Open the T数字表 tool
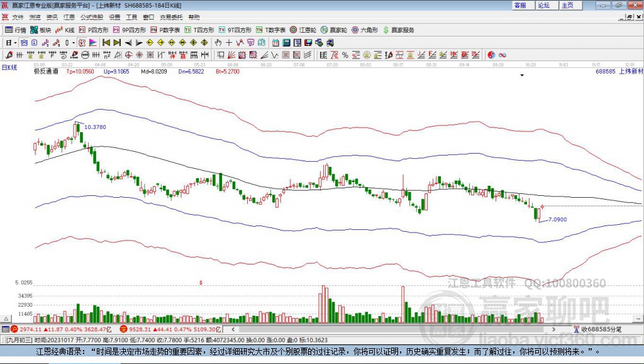This screenshot has width=644, height=364. 270,30
